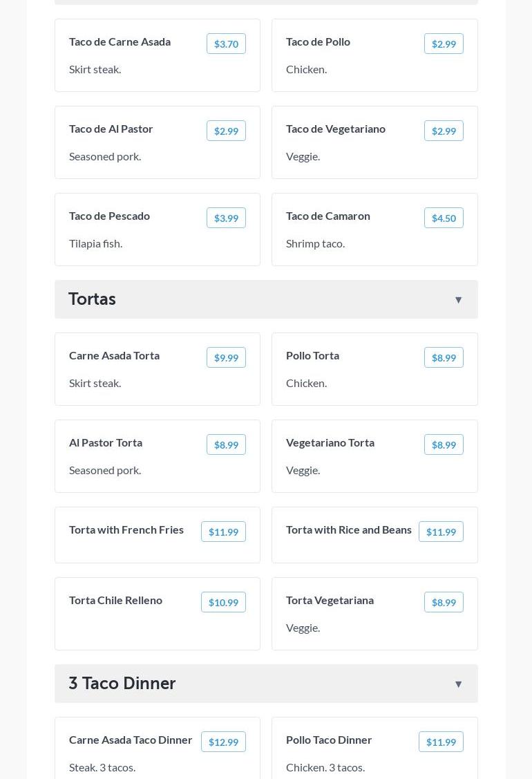Collapse the Tortas section arrow
This screenshot has width=532, height=779.
click(458, 300)
